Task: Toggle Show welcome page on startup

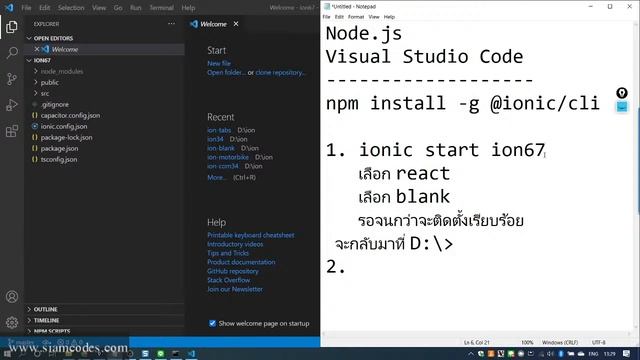Action: point(212,323)
